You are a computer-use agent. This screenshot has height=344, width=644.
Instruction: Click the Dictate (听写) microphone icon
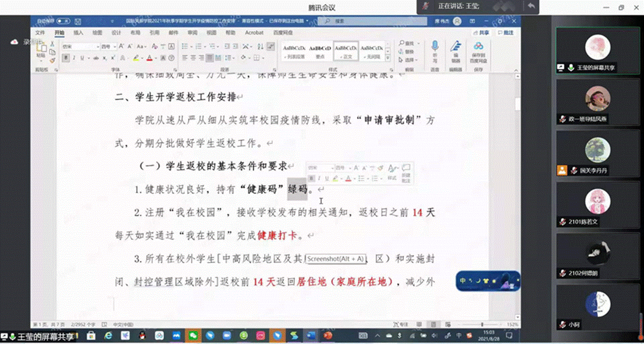point(434,48)
